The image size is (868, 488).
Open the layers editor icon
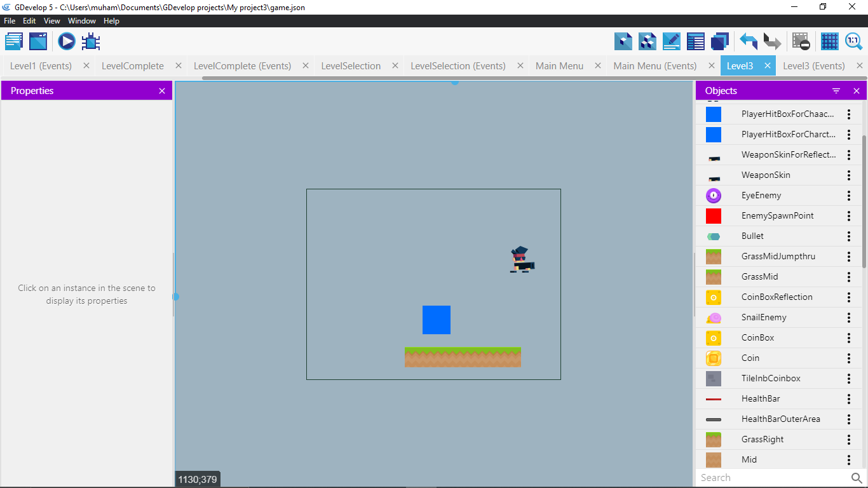tap(720, 41)
